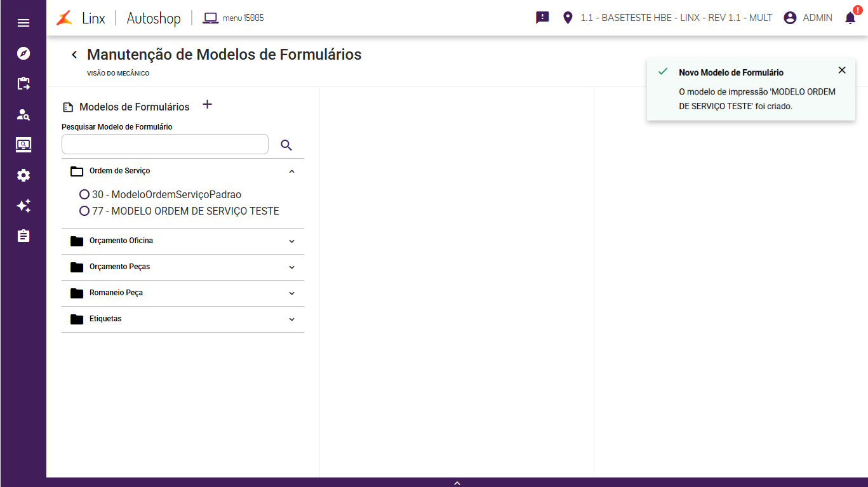Select radio 77 - MODELO ORDEM DE SERVIÇO TESTE
Screen dimensions: 868x487
[x=84, y=211]
